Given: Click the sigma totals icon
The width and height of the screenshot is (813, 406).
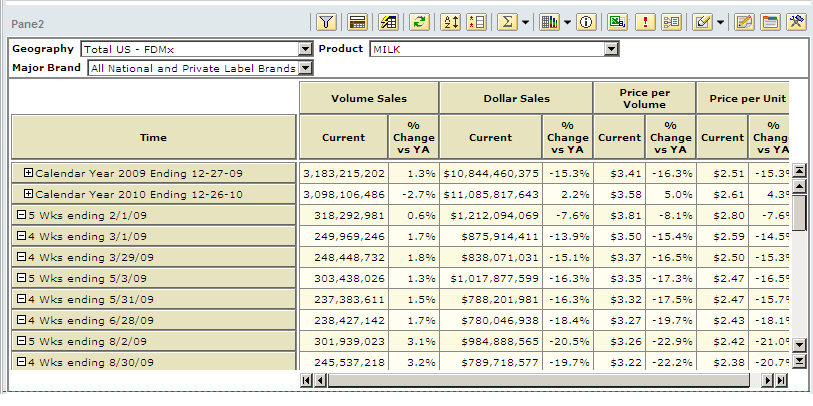Looking at the screenshot, I should pos(507,22).
